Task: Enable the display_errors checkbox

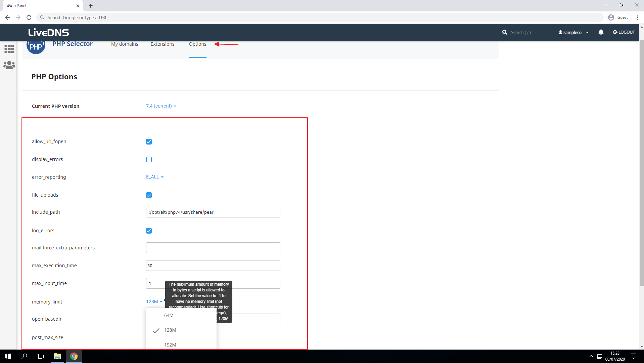Action: tap(149, 160)
